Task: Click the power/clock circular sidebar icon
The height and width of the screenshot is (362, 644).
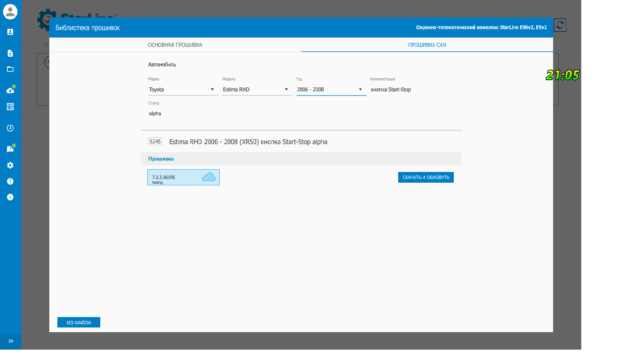Action: (10, 128)
